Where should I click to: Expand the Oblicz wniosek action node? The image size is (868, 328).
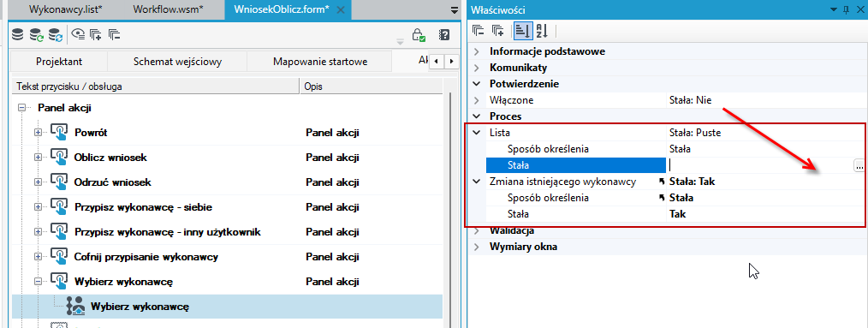[x=39, y=158]
